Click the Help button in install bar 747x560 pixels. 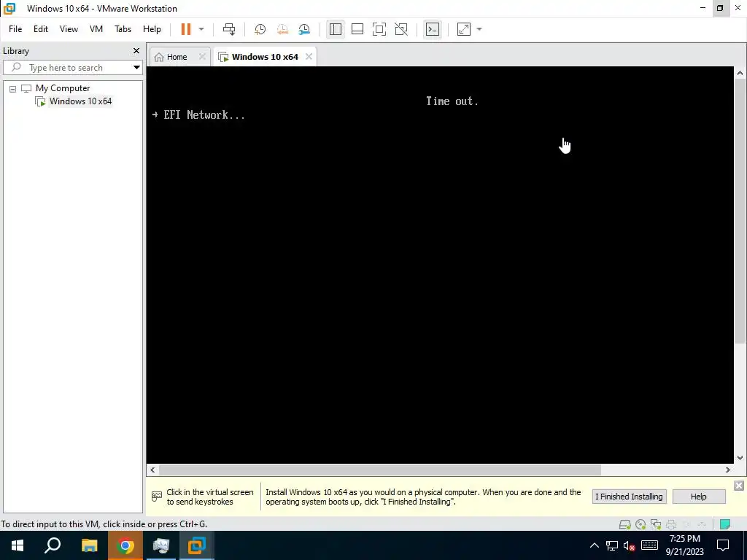click(x=698, y=496)
